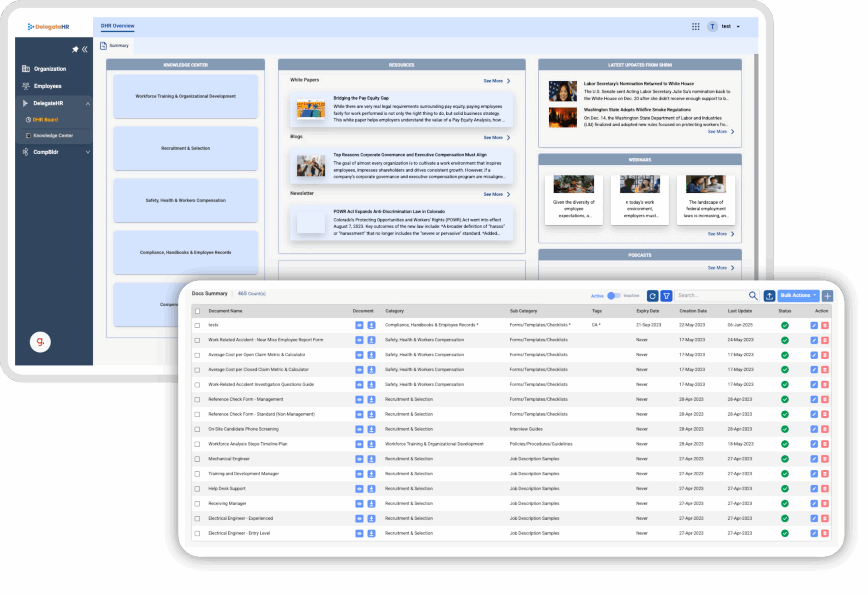Check the checkbox for Reference Check Form - Management
This screenshot has width=868, height=595.
[198, 399]
